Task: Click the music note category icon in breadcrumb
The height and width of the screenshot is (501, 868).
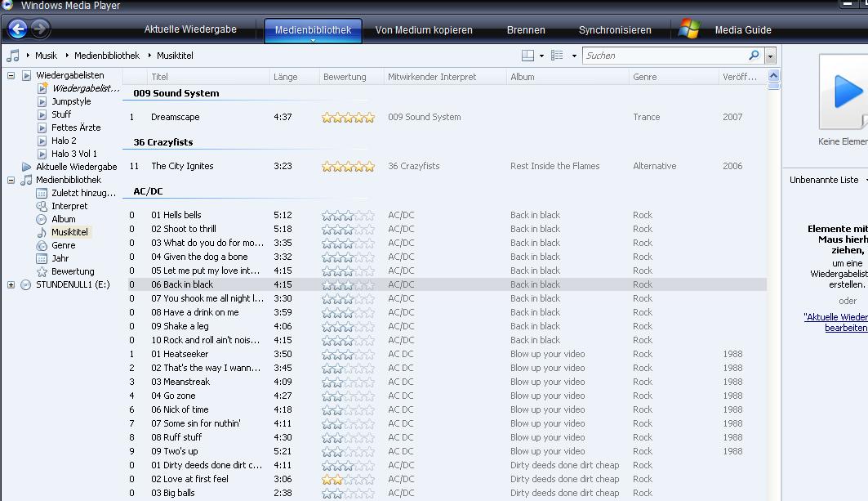Action: [13, 56]
